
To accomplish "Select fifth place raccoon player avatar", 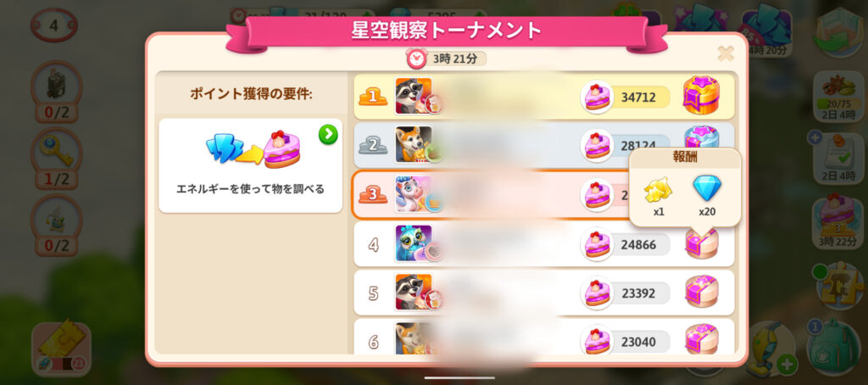I will 414,292.
